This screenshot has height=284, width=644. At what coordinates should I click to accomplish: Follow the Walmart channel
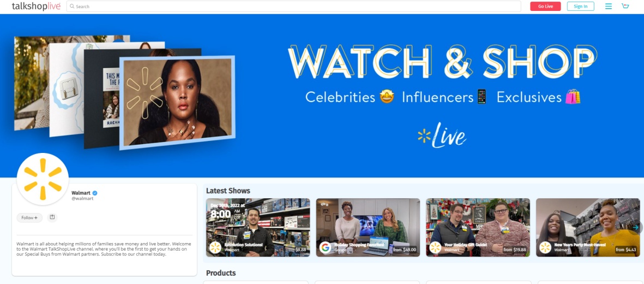point(29,218)
